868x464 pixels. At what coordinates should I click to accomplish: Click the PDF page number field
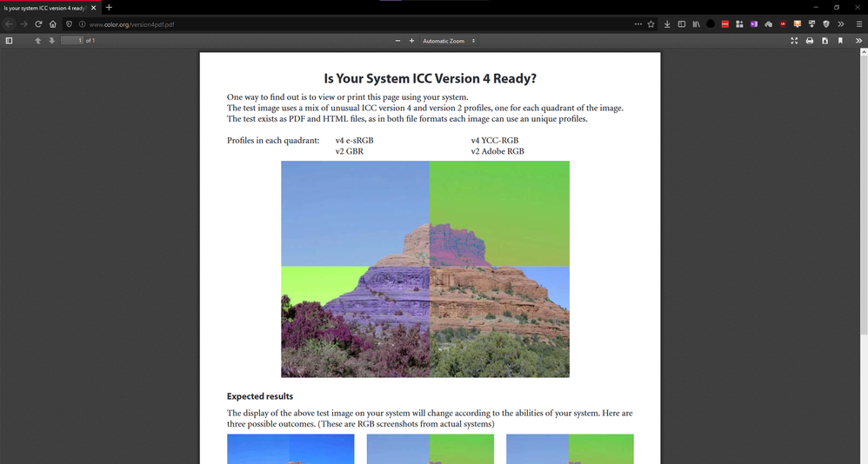coord(72,40)
